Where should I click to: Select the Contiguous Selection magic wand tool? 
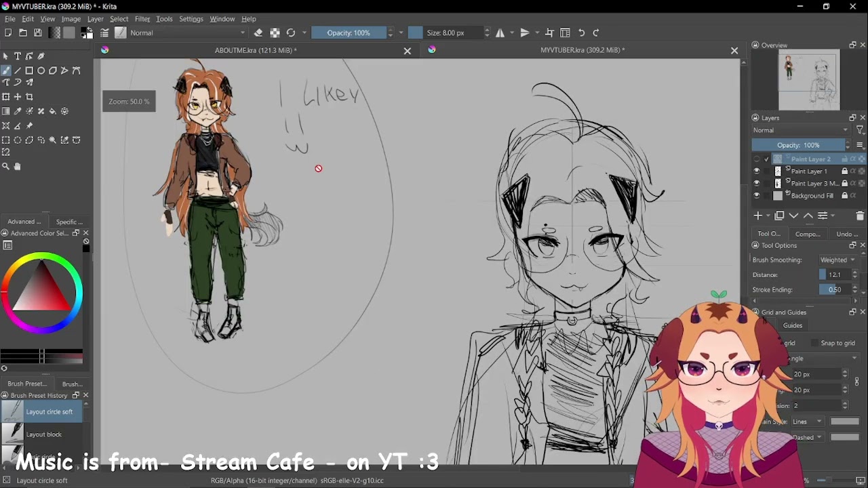click(x=53, y=140)
